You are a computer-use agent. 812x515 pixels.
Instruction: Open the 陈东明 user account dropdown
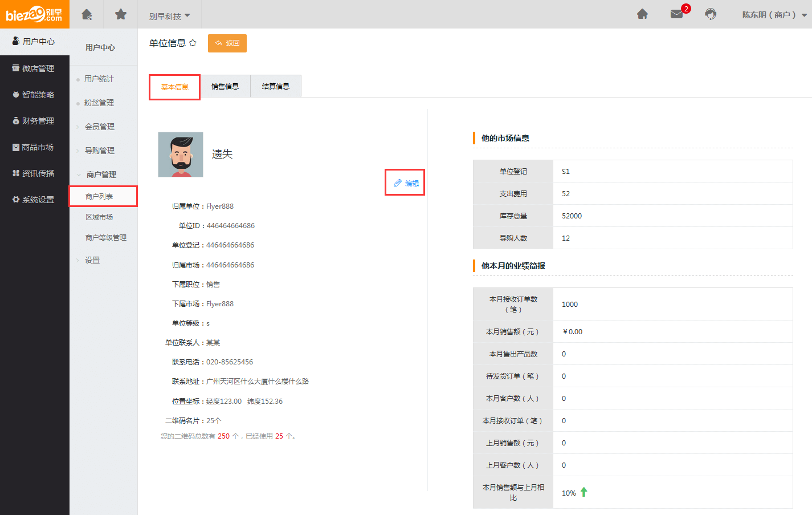tap(774, 15)
